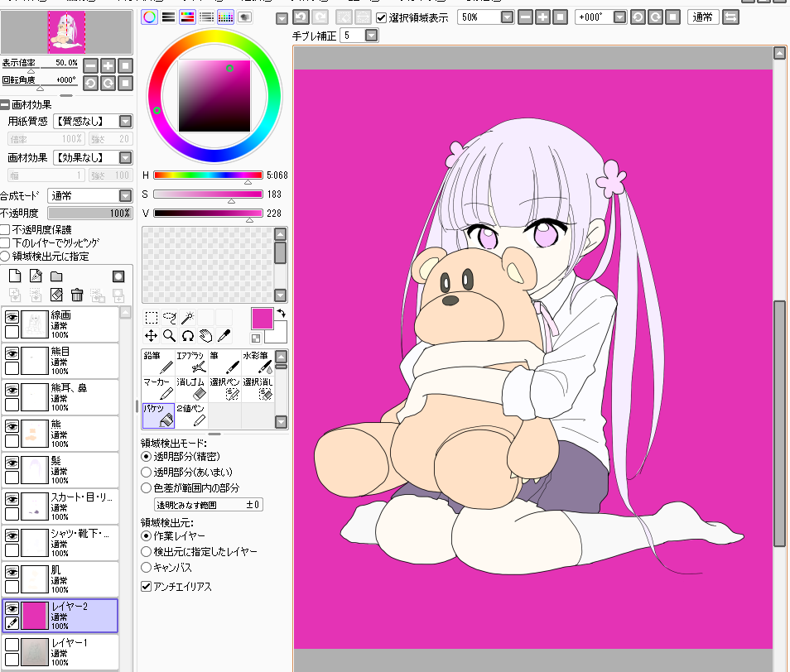Screen dimensions: 790x672
Task: Choose the 選択ペン selection pen
Action: (224, 389)
